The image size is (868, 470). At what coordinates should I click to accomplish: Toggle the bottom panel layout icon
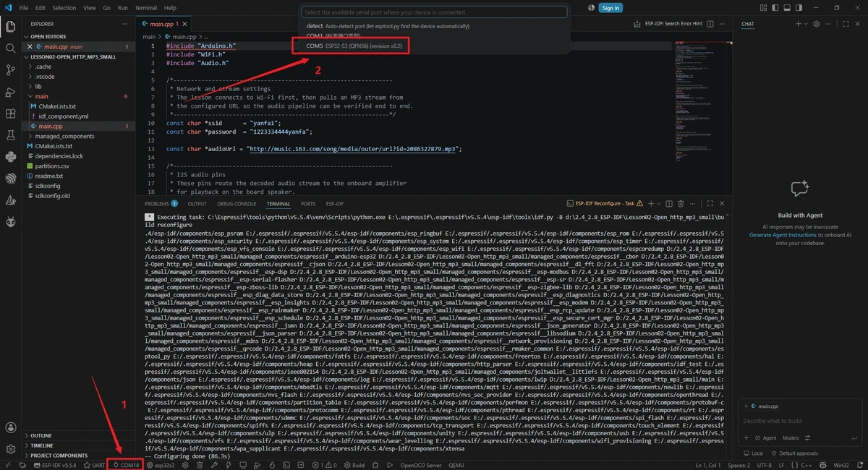787,8
